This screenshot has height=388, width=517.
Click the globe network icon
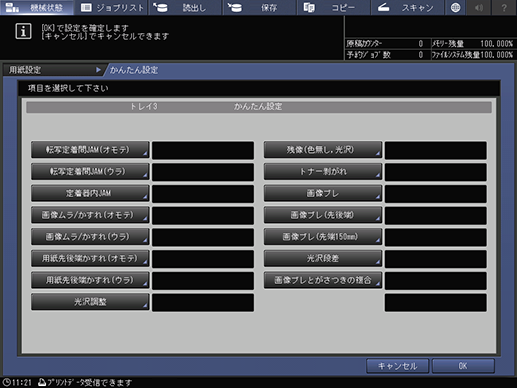click(455, 7)
